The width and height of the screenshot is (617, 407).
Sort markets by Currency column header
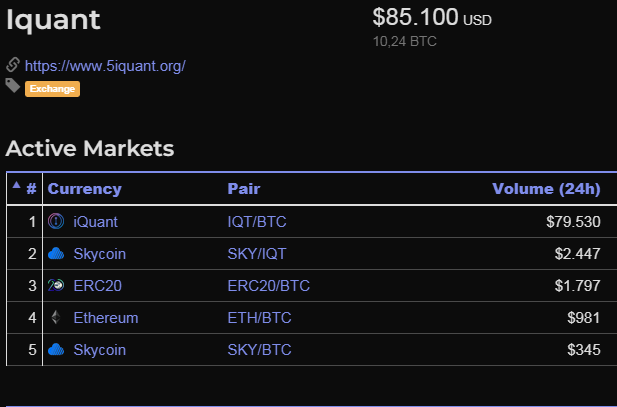click(x=84, y=188)
